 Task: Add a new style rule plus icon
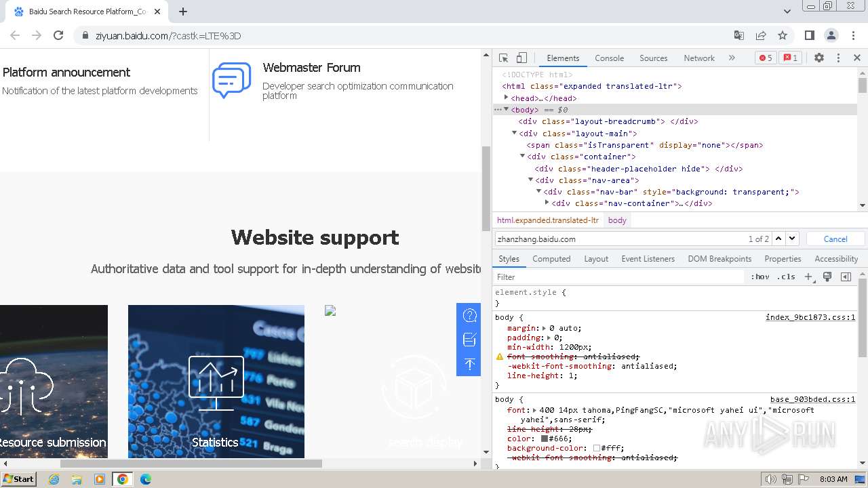point(808,277)
